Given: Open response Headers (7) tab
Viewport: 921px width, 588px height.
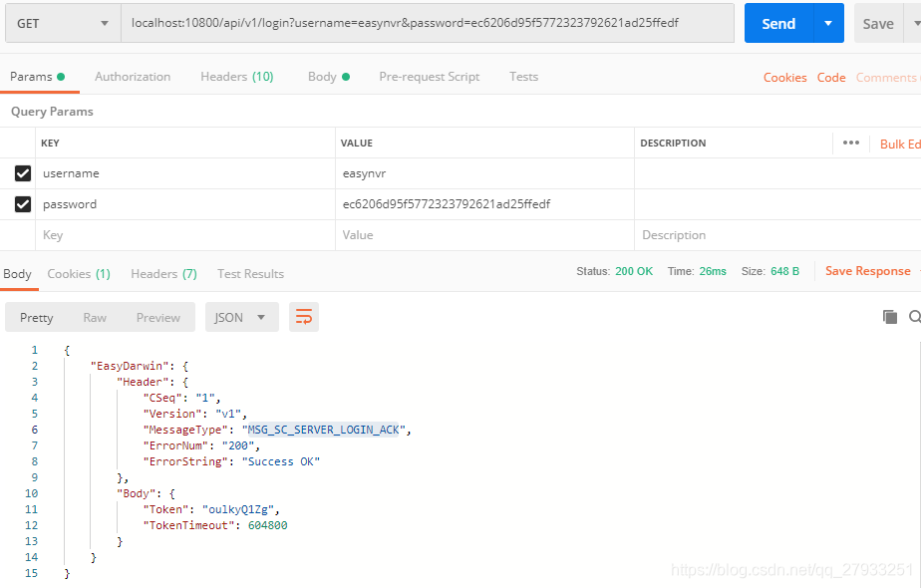Looking at the screenshot, I should click(x=163, y=274).
